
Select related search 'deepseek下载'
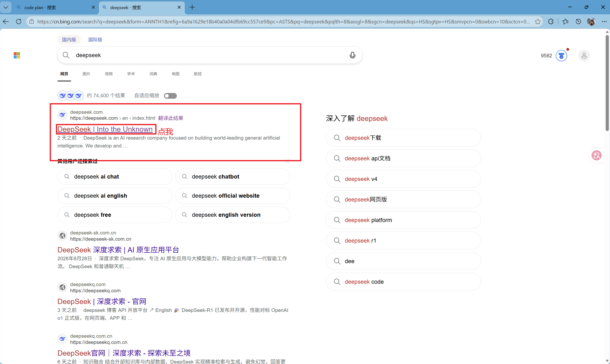[403, 138]
